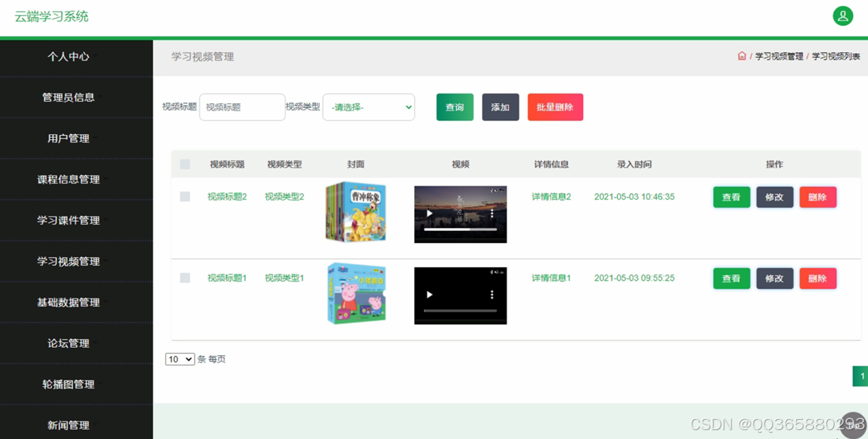Open the user avatar menu
Viewport: 868px width, 439px height.
pos(843,15)
